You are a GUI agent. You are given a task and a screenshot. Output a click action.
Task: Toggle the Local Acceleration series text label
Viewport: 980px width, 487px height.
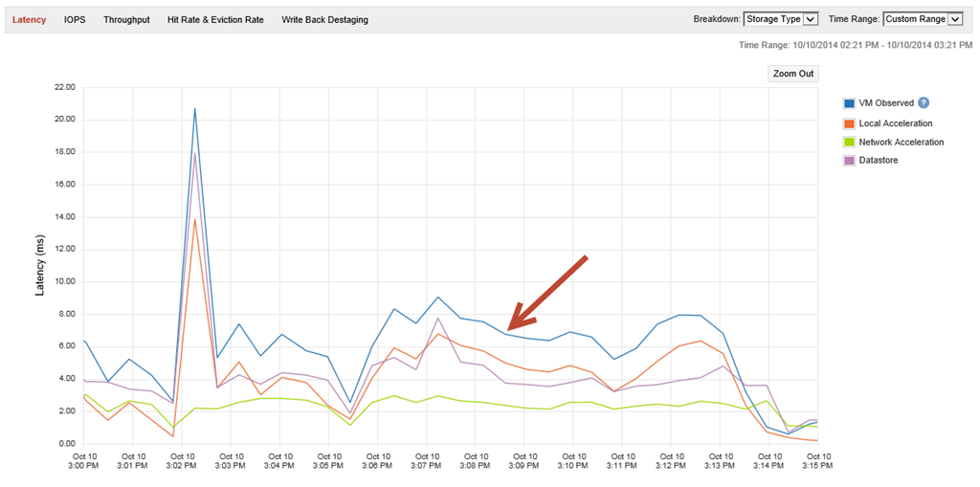pos(896,123)
